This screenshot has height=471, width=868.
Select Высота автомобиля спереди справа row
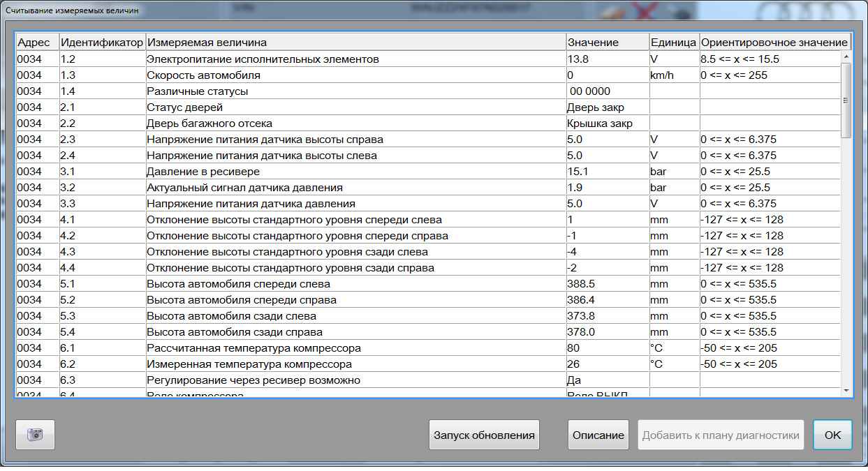427,300
